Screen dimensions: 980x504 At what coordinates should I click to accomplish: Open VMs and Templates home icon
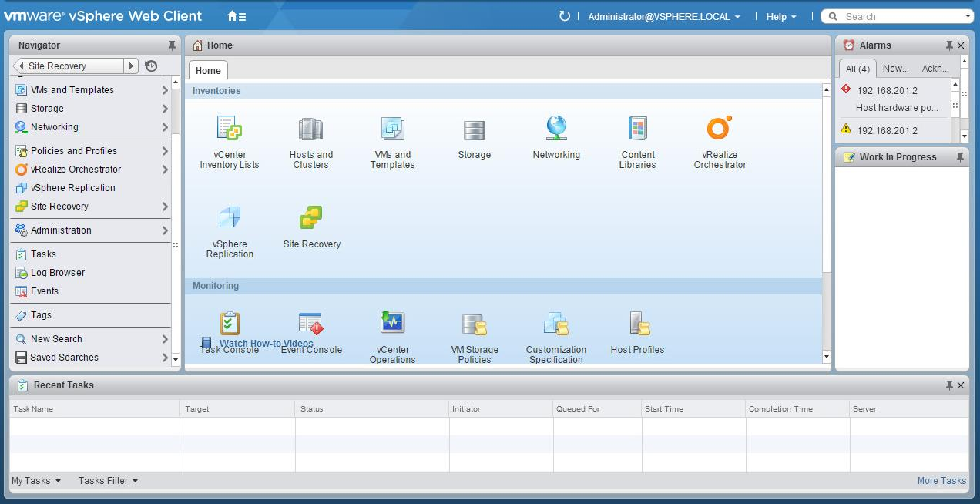[x=392, y=129]
